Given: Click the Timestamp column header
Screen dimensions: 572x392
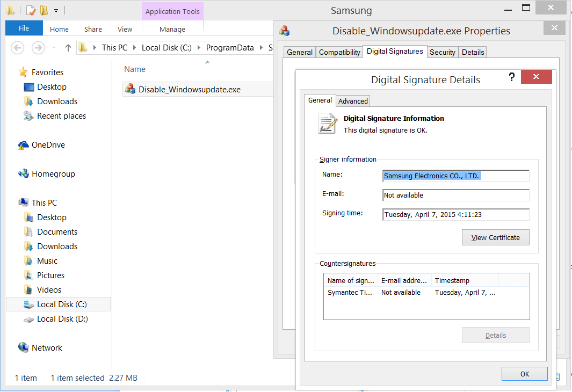Looking at the screenshot, I should (x=465, y=280).
